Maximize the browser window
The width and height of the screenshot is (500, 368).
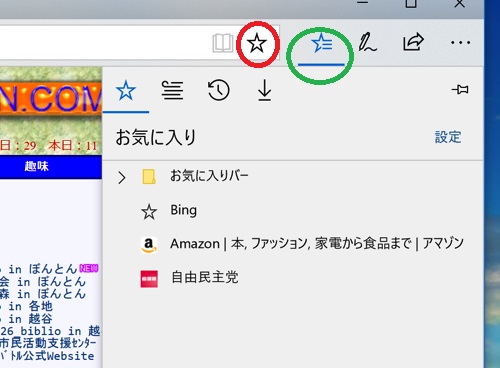[411, 3]
